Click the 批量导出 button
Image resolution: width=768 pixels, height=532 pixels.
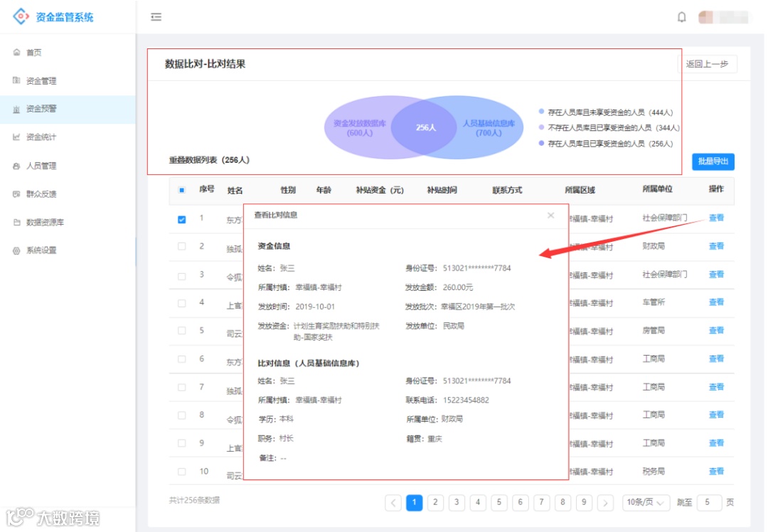click(713, 161)
